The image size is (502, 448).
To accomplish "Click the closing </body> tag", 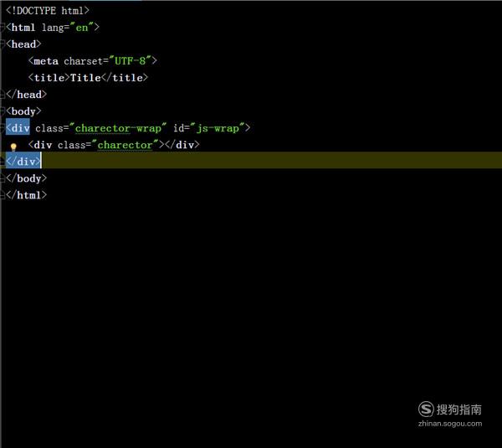I will (26, 178).
